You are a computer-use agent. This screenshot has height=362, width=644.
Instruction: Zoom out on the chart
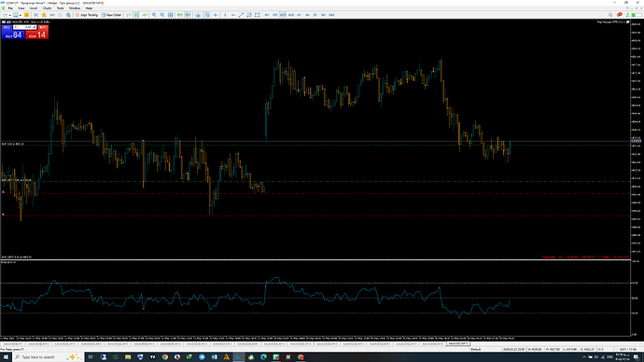[162, 15]
